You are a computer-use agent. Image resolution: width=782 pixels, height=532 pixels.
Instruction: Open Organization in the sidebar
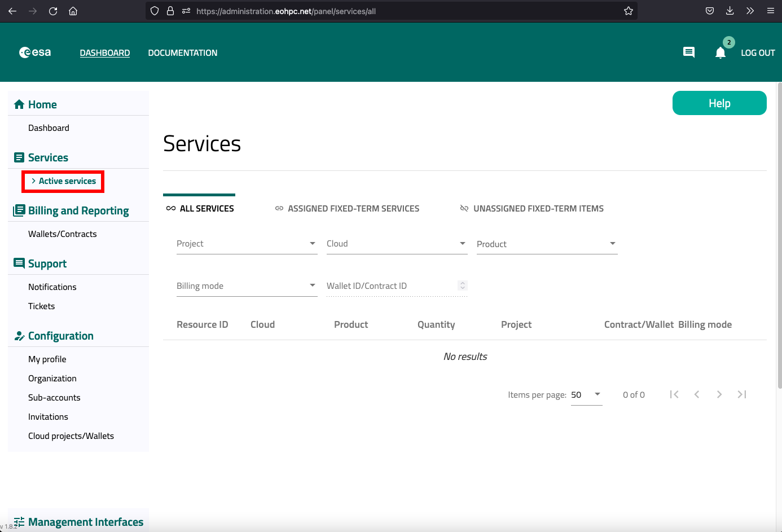(x=52, y=379)
